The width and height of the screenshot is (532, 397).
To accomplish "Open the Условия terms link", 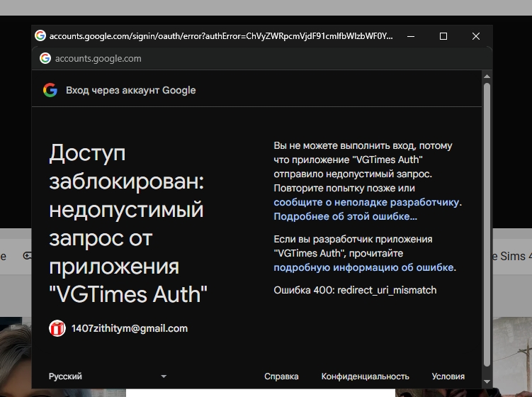I will coord(448,376).
